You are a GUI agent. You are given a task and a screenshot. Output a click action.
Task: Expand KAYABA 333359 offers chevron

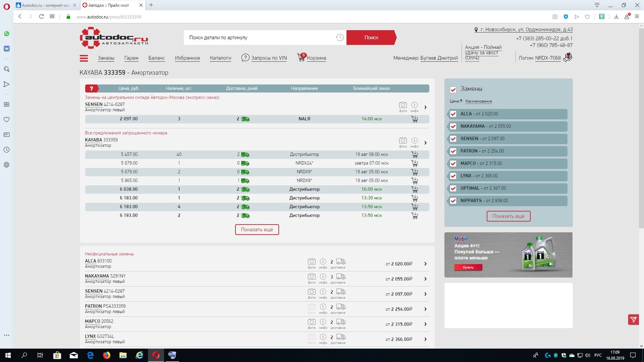[x=425, y=143]
